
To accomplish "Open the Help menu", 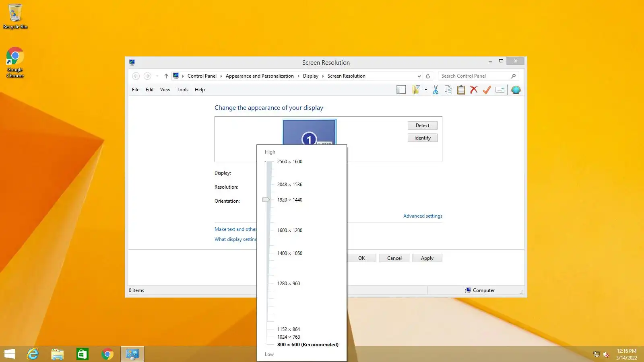I will coord(200,90).
